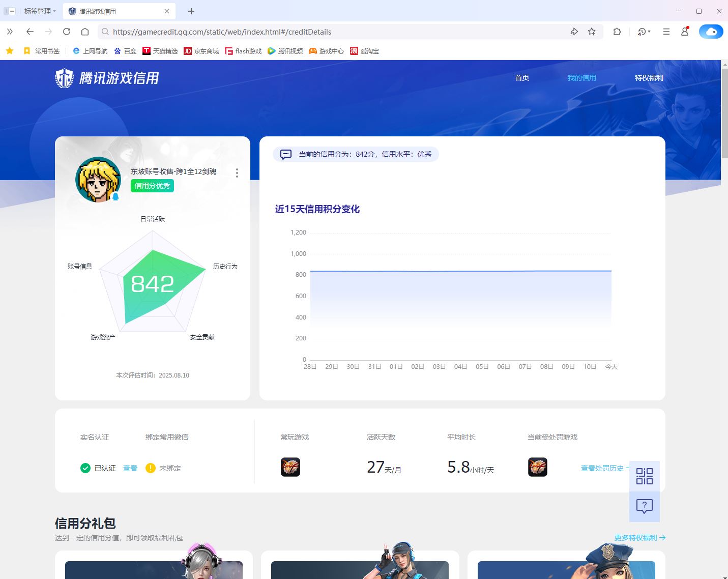The width and height of the screenshot is (728, 579).
Task: Click the home icon in browser toolbar
Action: click(85, 32)
